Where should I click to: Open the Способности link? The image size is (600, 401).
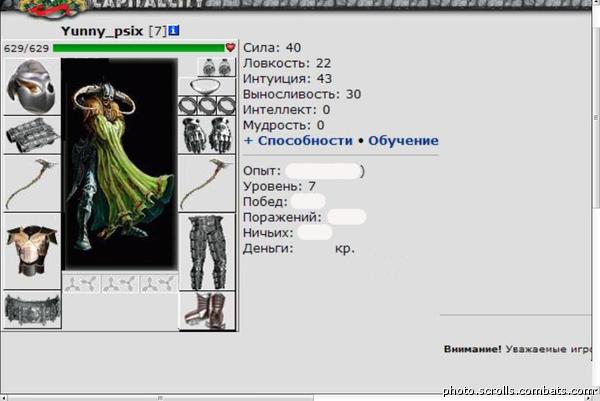point(305,140)
